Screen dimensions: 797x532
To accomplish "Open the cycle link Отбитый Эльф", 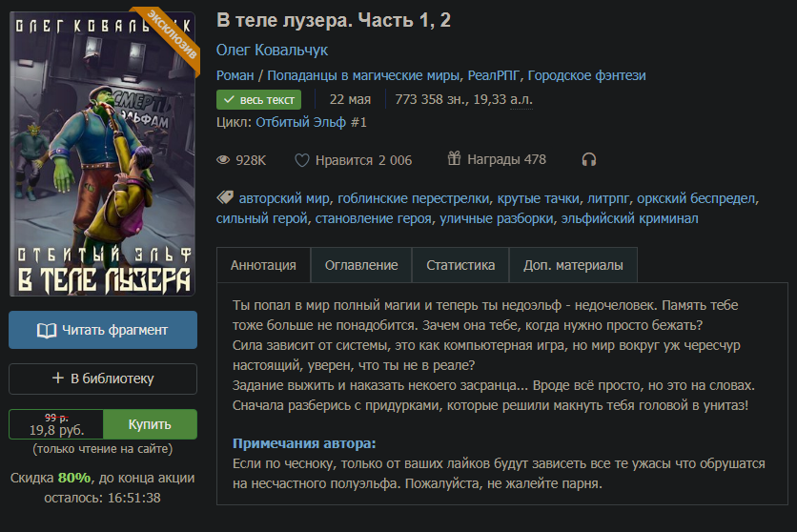I will pos(301,122).
